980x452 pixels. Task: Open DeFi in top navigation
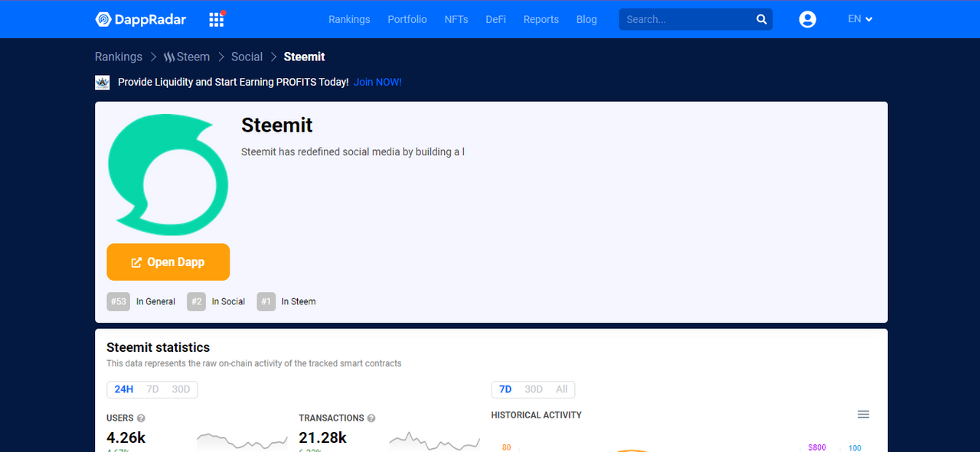click(x=495, y=19)
